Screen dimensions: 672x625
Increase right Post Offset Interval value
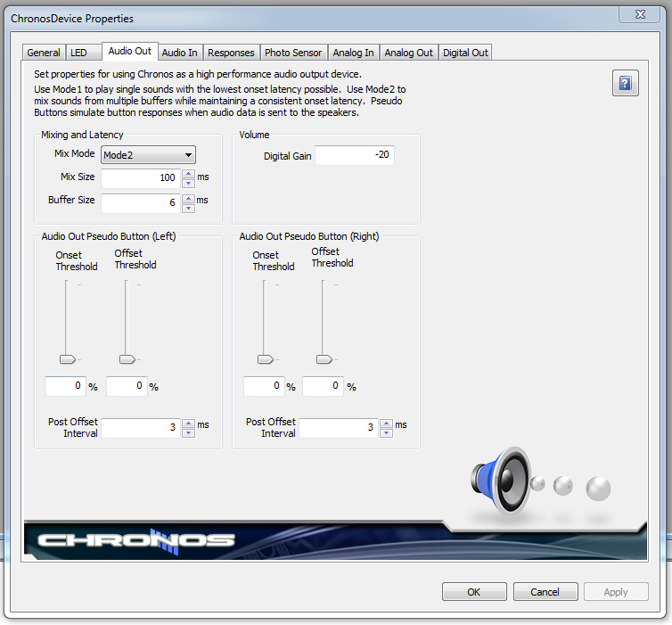tap(387, 424)
